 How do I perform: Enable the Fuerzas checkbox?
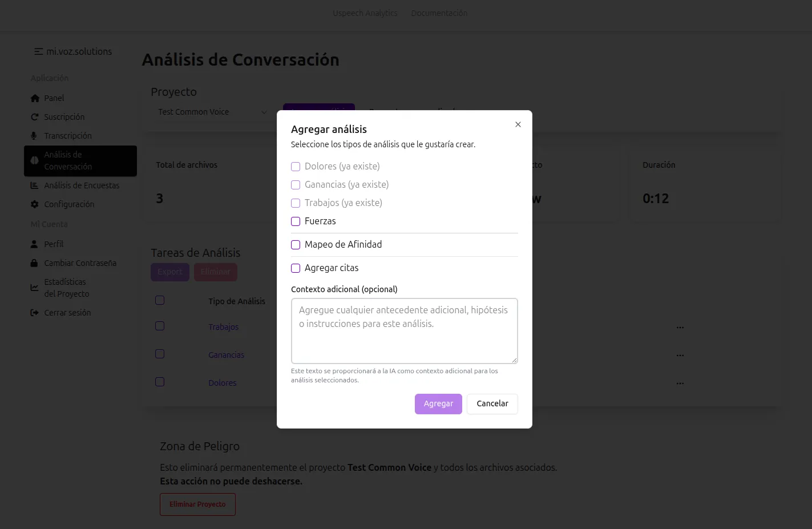pyautogui.click(x=296, y=221)
